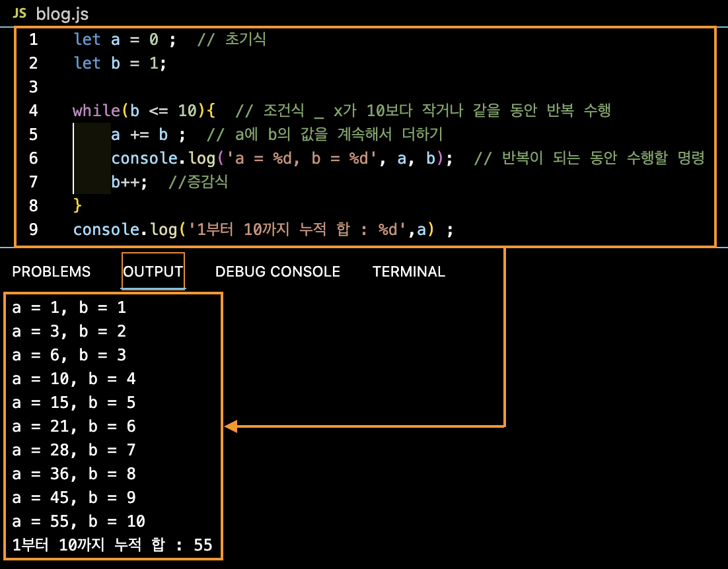Place cursor on 'let a = 0' code line

125,40
